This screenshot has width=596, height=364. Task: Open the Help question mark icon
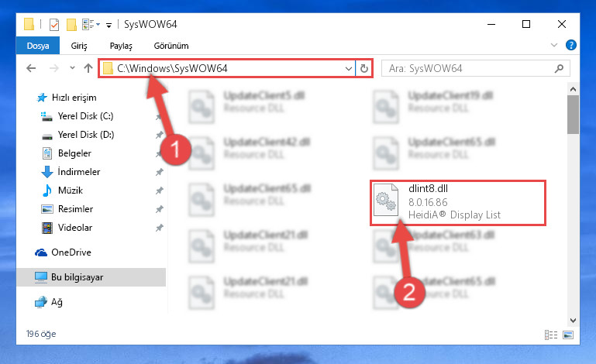[570, 45]
